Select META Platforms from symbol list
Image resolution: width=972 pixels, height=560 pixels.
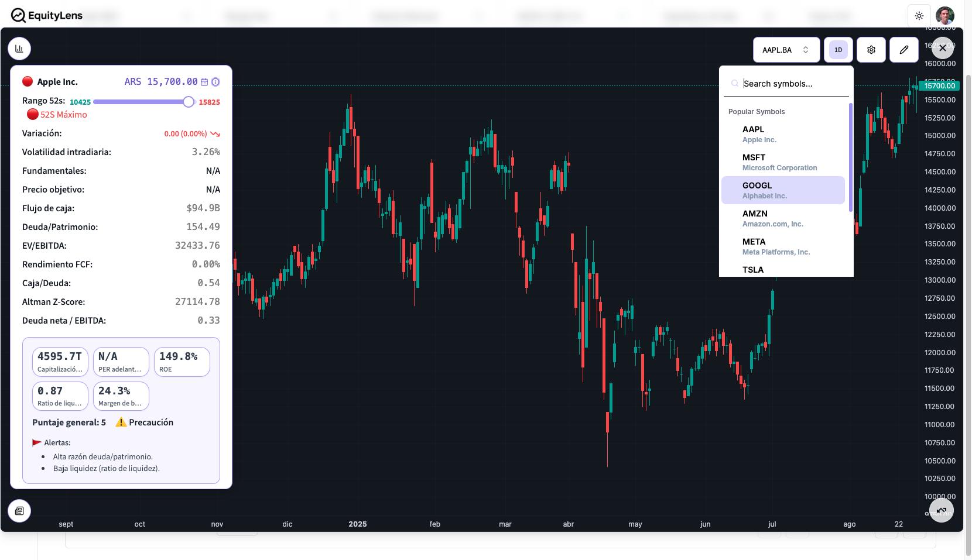[x=783, y=246]
